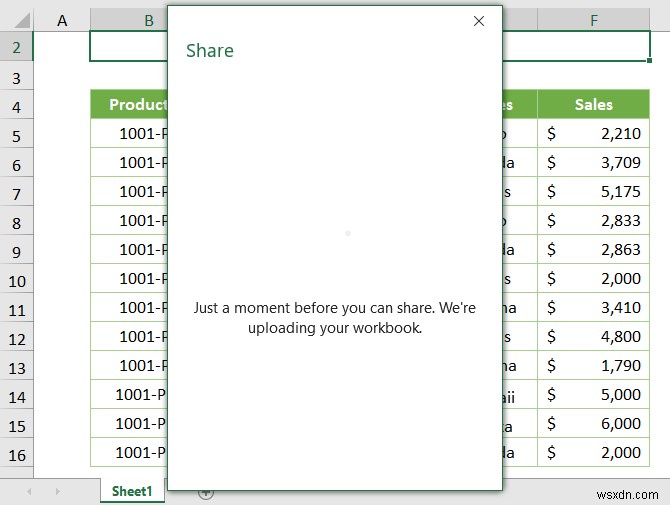The width and height of the screenshot is (670, 505).
Task: Select the cell containing 1,790
Action: pos(594,365)
